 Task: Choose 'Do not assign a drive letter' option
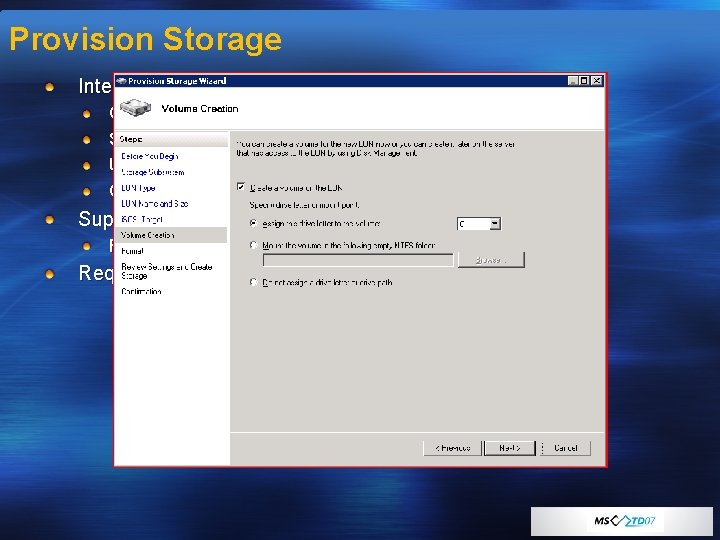pyautogui.click(x=253, y=282)
